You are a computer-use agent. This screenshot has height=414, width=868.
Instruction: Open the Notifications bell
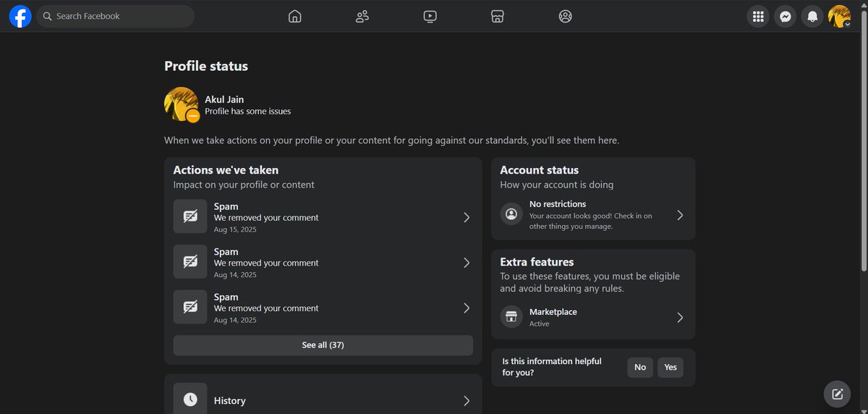point(813,16)
